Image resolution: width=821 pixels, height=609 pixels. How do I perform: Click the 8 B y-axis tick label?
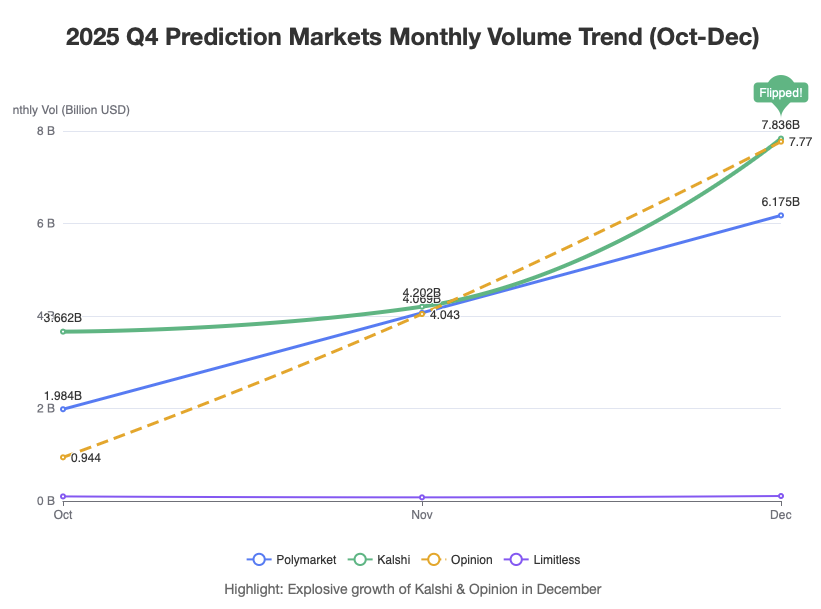coord(46,131)
